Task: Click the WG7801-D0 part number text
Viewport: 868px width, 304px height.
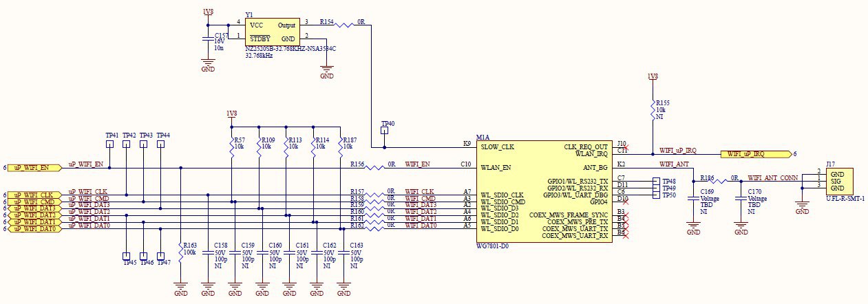Action: click(x=491, y=246)
